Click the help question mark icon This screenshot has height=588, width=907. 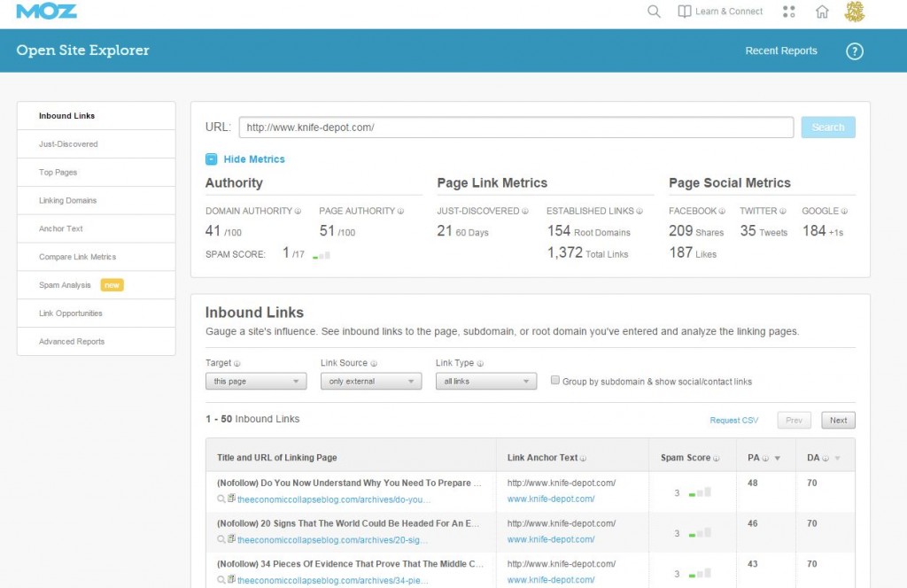(x=854, y=51)
